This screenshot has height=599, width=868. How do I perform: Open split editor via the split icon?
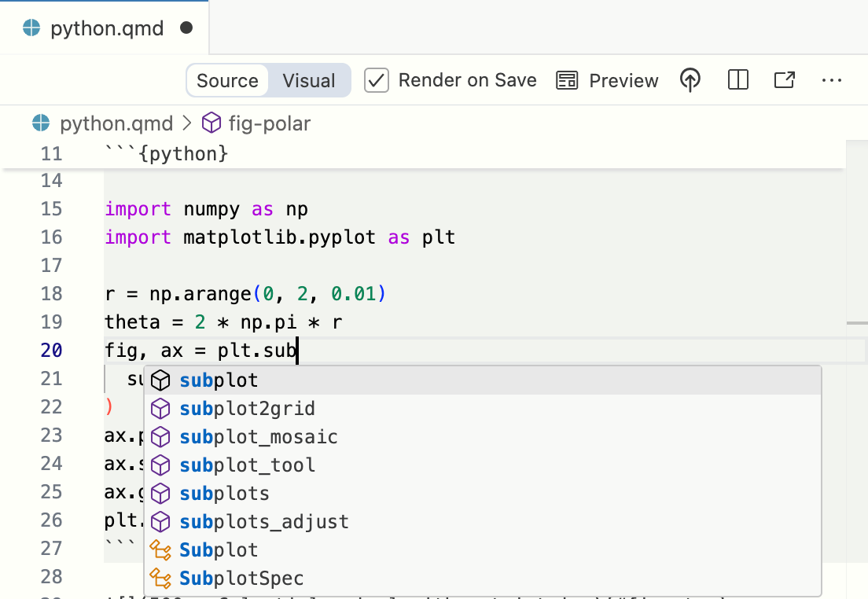pos(737,79)
